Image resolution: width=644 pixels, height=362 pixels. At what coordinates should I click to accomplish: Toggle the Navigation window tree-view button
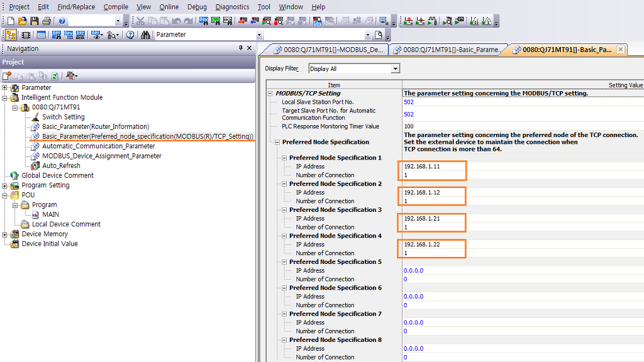[11, 35]
